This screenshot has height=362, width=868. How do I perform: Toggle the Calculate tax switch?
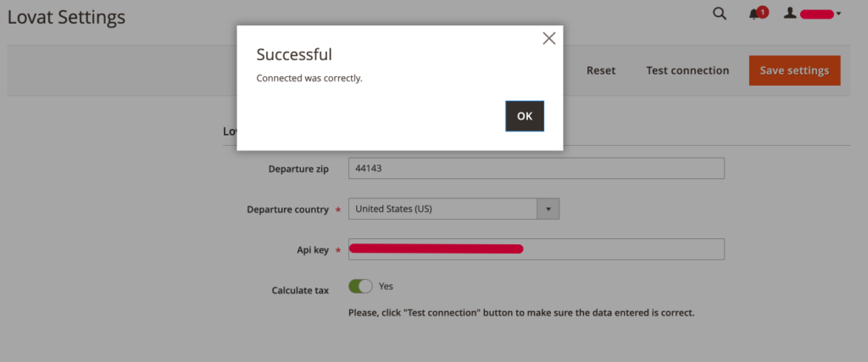pyautogui.click(x=360, y=287)
